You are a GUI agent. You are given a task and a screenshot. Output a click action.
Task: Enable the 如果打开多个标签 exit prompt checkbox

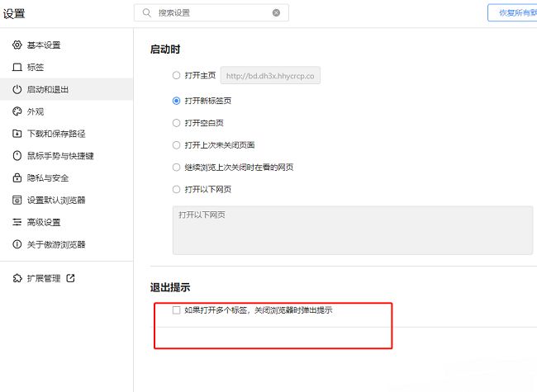pyautogui.click(x=176, y=311)
